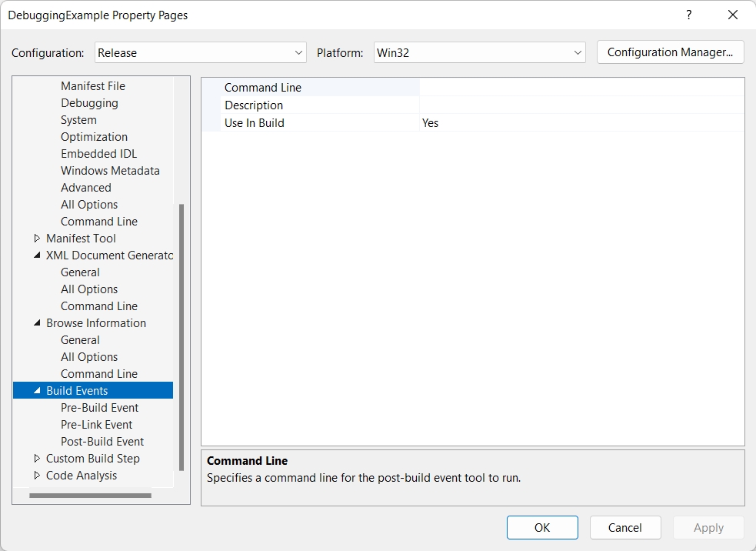This screenshot has width=756, height=551.
Task: Expand the Custom Build Step node
Action: point(37,459)
